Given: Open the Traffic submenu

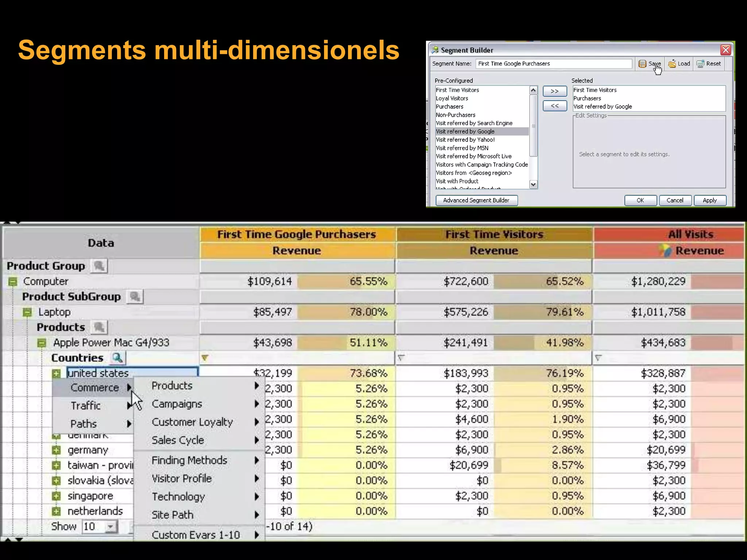Looking at the screenshot, I should [93, 406].
